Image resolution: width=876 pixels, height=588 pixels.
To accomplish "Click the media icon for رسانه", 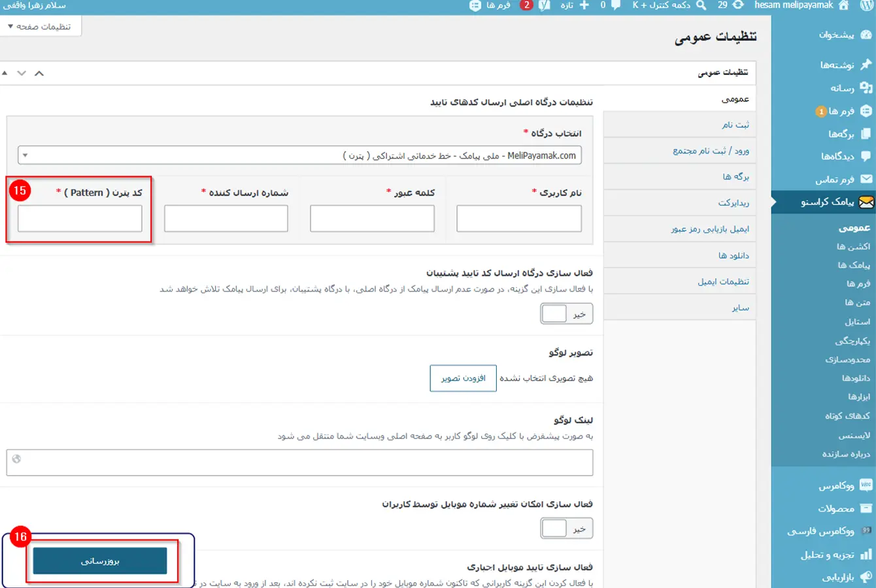I will [x=866, y=88].
